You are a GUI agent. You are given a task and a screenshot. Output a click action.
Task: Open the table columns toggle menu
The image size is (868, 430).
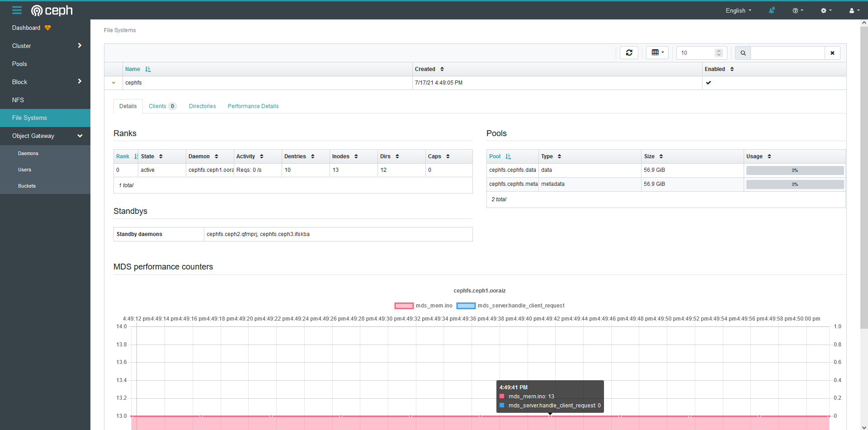point(657,53)
